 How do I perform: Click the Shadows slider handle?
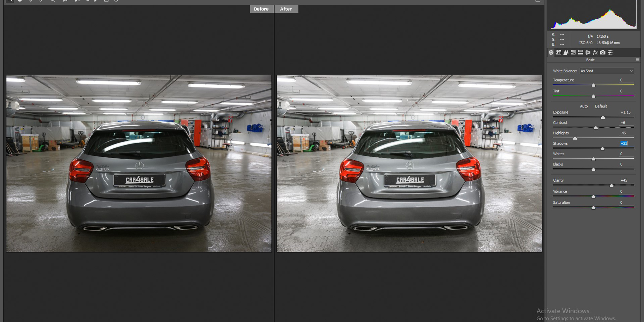click(602, 148)
